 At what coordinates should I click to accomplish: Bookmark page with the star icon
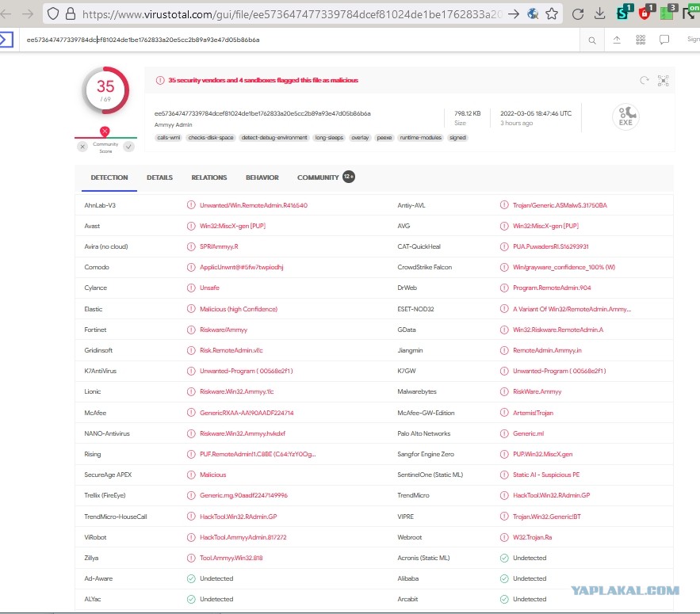[552, 13]
